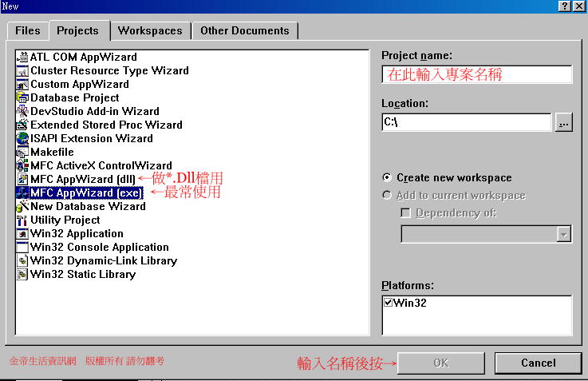Click the OK button
This screenshot has width=588, height=381.
441,363
